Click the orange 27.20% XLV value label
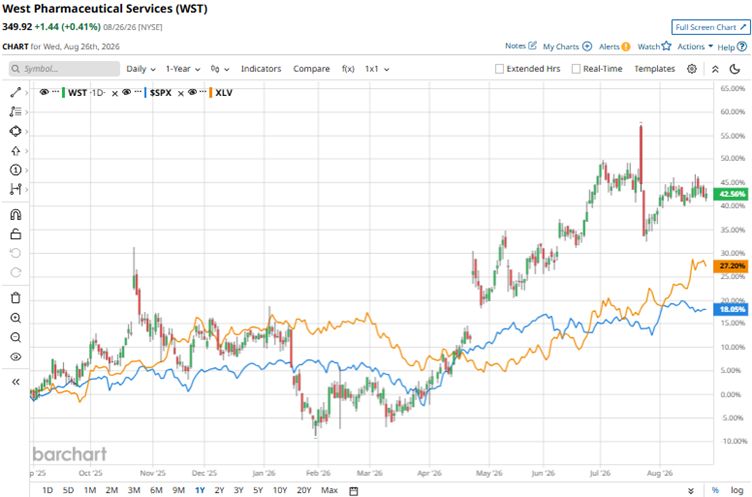The image size is (752, 497). (731, 266)
